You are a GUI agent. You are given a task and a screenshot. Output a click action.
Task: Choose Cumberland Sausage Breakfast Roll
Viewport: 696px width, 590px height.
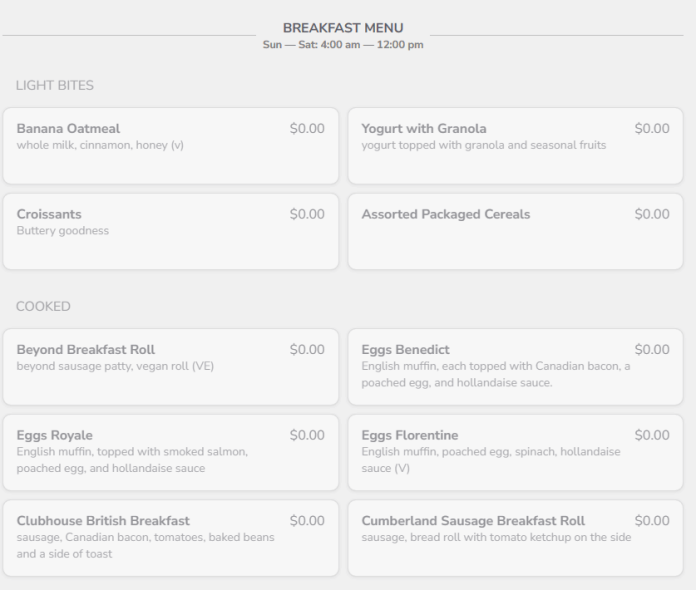coord(515,538)
